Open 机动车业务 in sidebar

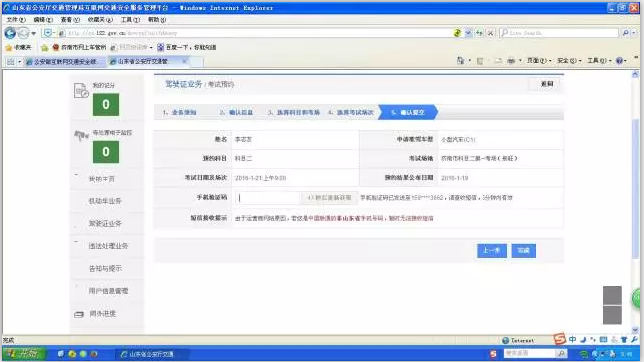pyautogui.click(x=105, y=201)
